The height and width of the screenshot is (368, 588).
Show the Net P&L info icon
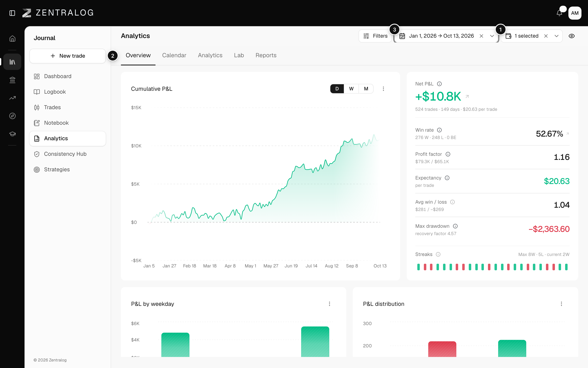(x=439, y=84)
